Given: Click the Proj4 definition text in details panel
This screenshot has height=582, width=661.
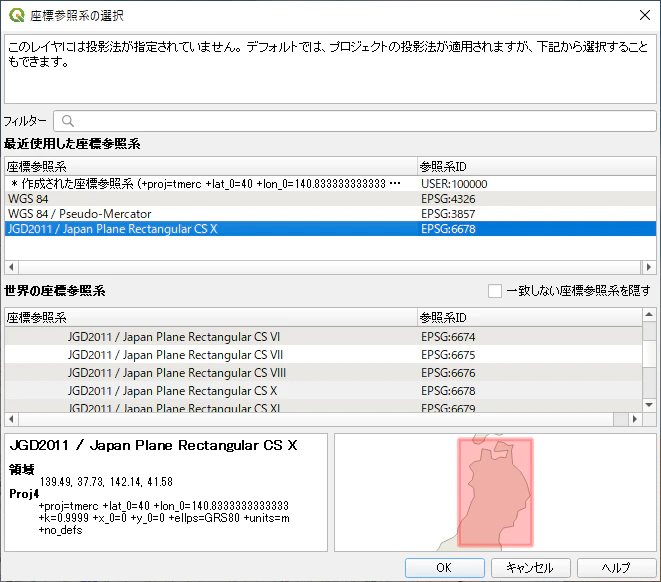Looking at the screenshot, I should pyautogui.click(x=164, y=518).
